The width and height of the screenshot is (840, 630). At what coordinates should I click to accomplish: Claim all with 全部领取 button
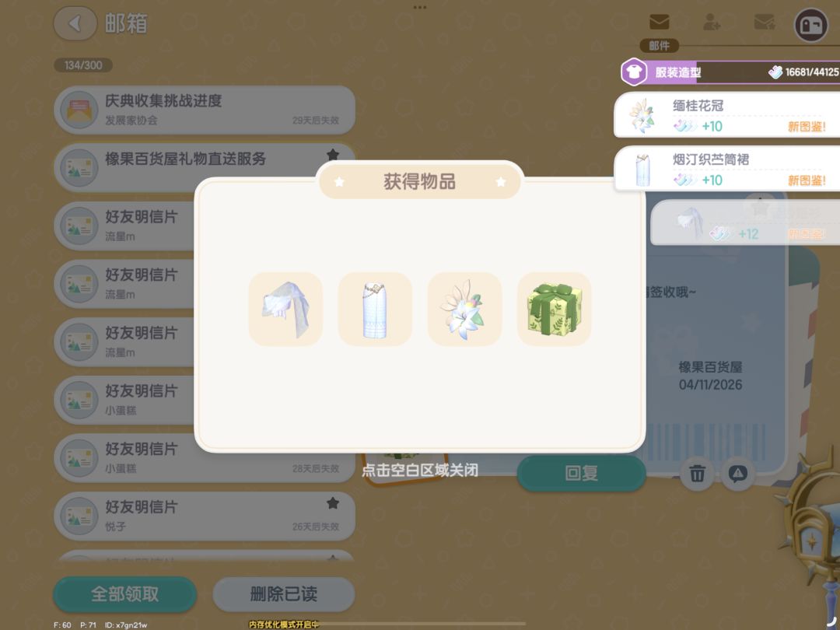pyautogui.click(x=124, y=594)
